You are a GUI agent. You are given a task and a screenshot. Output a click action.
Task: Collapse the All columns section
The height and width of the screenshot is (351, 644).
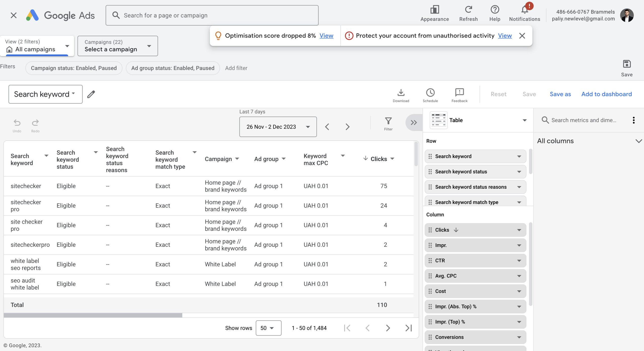638,141
